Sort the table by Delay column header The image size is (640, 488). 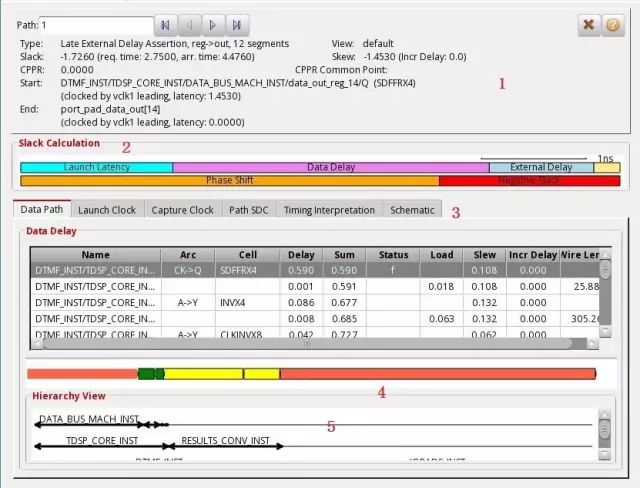[301, 255]
